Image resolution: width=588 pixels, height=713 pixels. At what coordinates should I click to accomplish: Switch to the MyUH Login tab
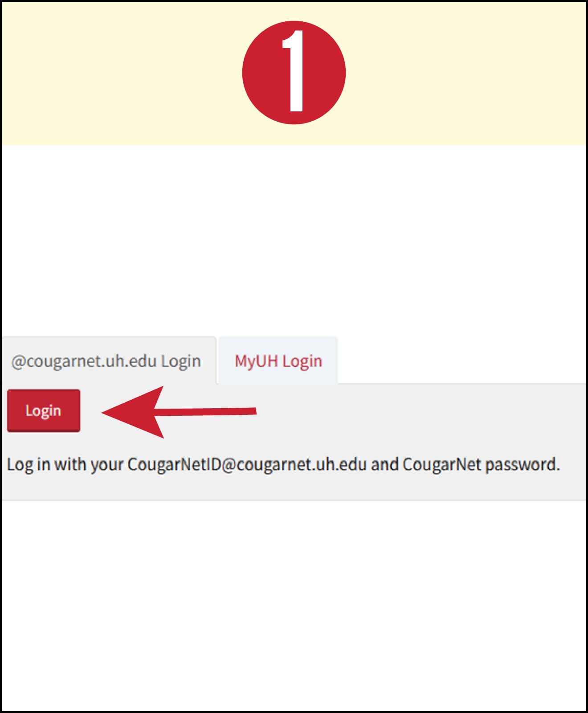pos(278,361)
